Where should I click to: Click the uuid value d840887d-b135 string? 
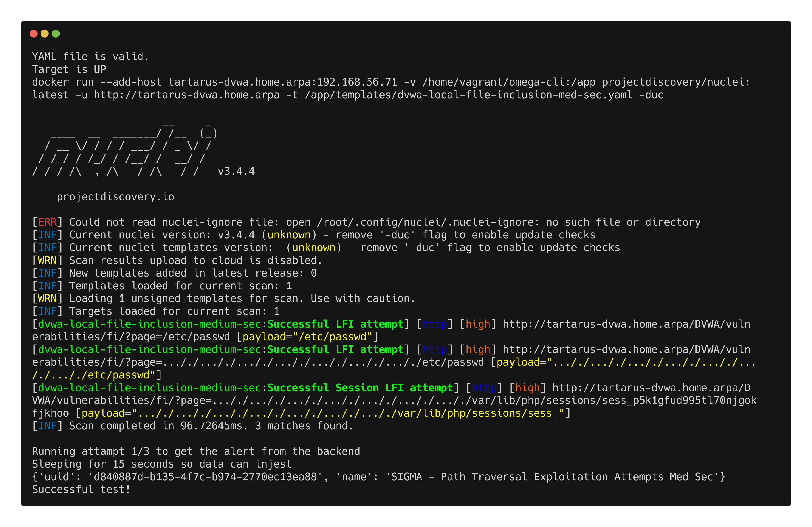click(x=205, y=477)
